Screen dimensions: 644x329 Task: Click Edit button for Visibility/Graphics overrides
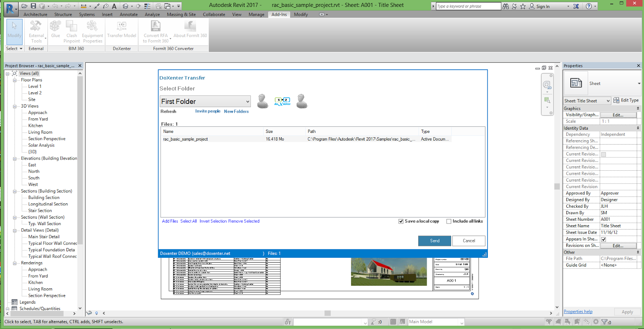pos(618,115)
